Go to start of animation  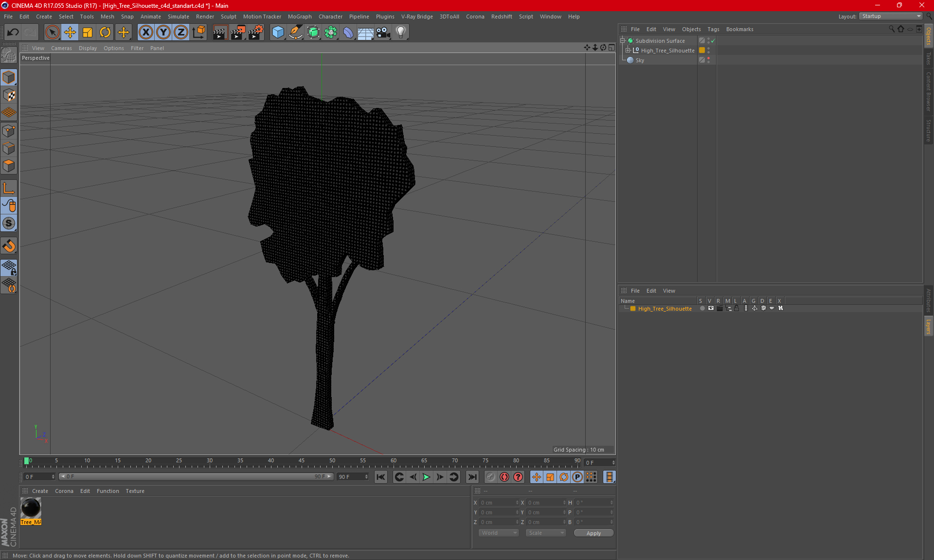(381, 477)
